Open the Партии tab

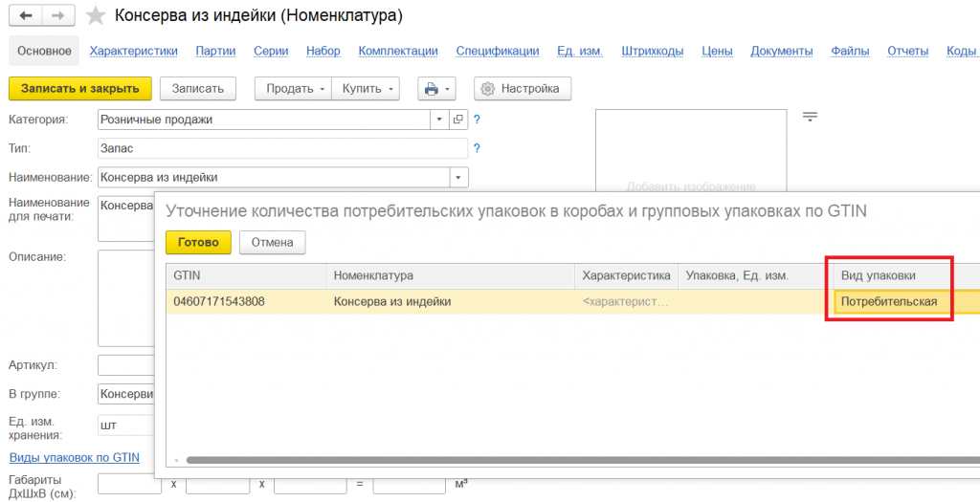(x=215, y=52)
